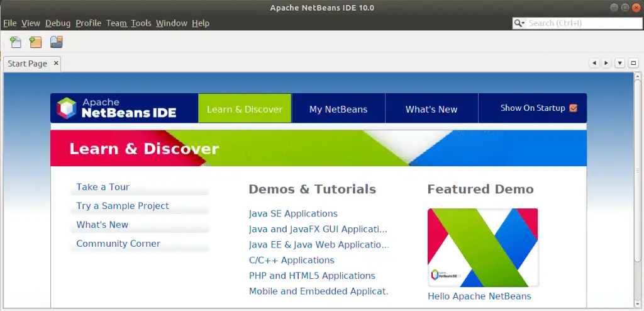Click the vertical scrollbar of Start Page
644x311 pixels.
tap(638, 171)
